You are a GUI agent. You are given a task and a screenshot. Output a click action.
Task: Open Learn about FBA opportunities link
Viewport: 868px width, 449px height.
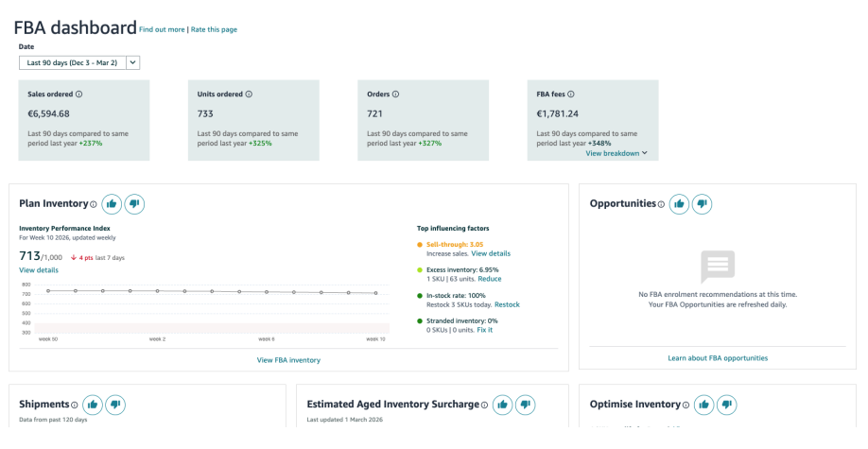click(x=718, y=358)
